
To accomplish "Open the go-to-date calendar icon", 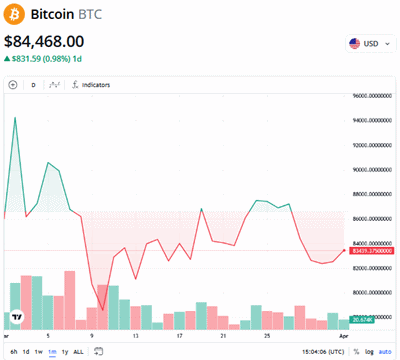I will pos(98,351).
